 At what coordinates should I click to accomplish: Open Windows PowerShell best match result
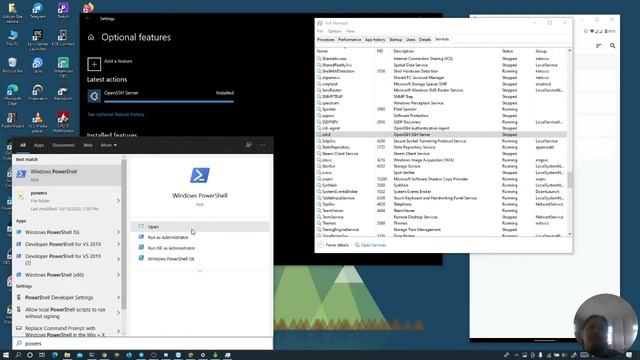67,175
